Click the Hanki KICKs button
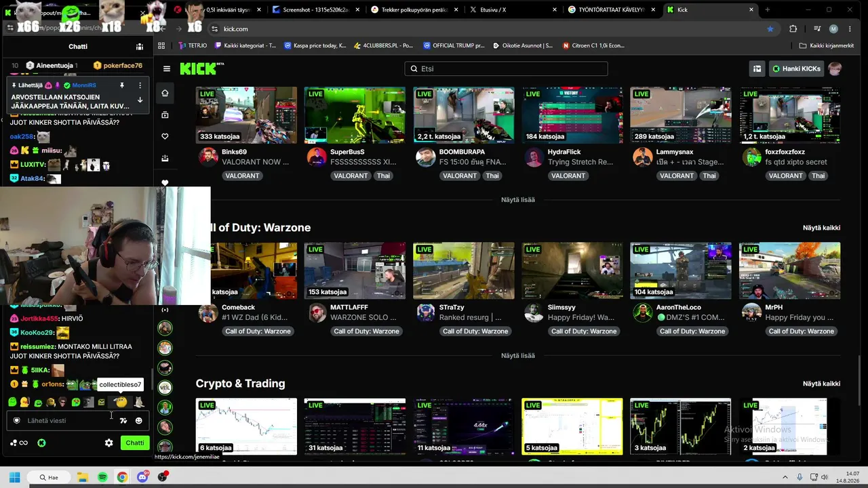The width and height of the screenshot is (868, 488). 796,68
